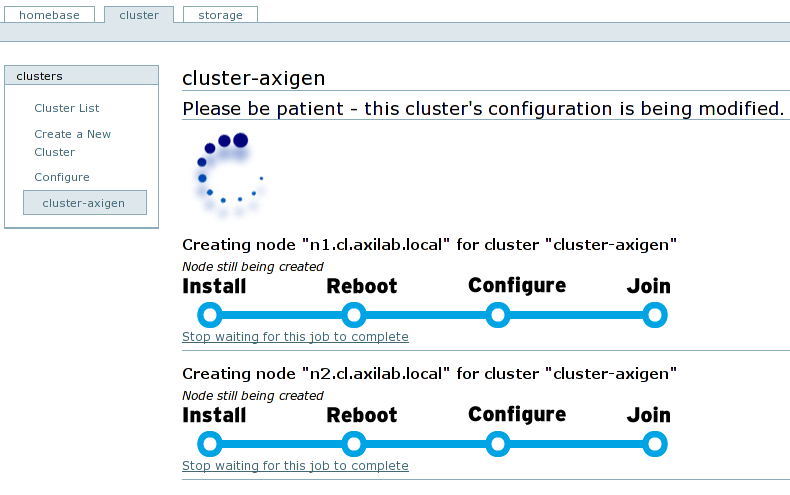Click the n1 progress bar between Install and Reboot

click(x=281, y=315)
